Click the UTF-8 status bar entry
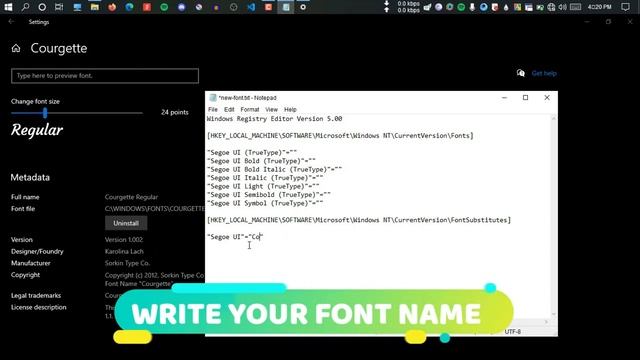Screen dimensions: 640x360 click(513, 331)
